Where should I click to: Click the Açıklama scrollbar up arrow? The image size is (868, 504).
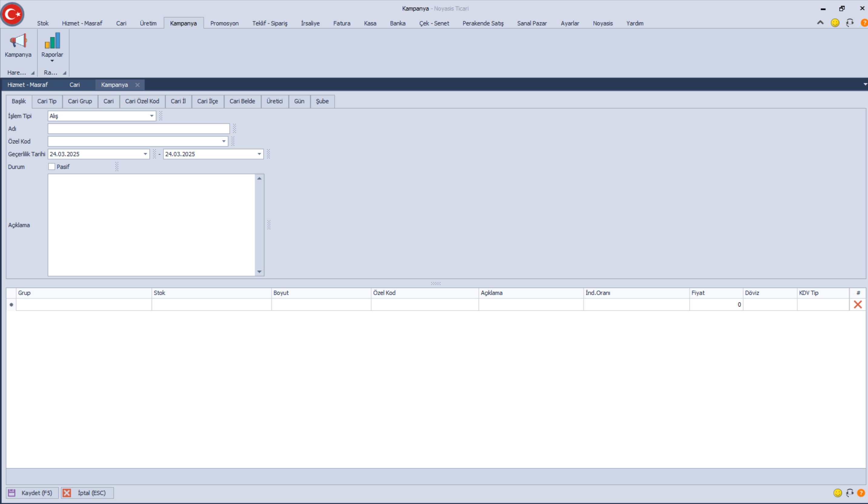click(259, 178)
